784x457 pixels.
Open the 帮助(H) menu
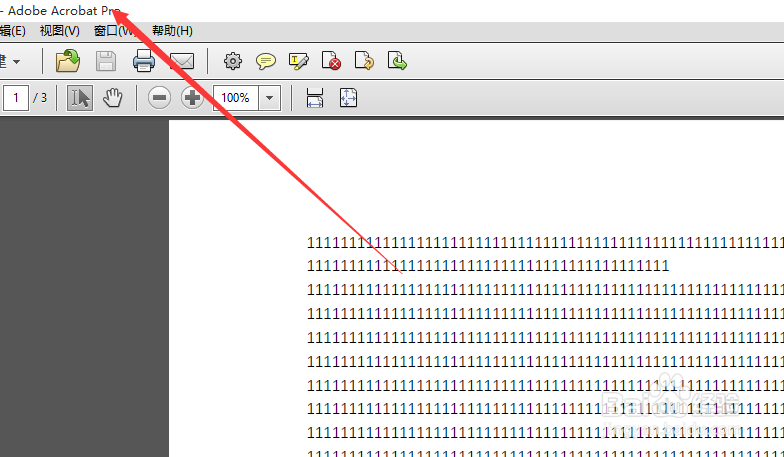172,31
